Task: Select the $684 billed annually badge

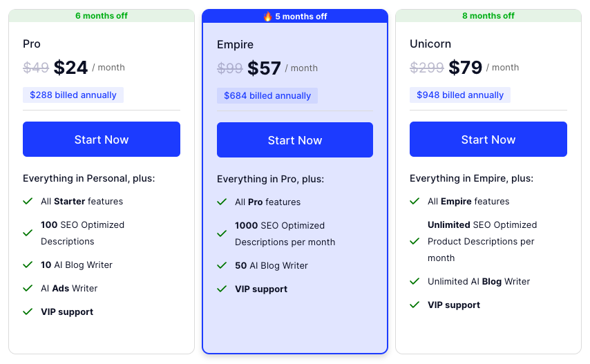Action: (x=267, y=96)
